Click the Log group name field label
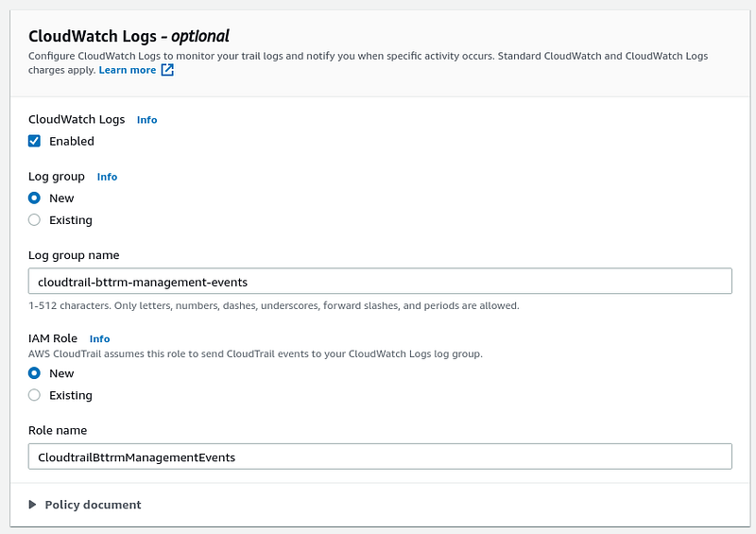 tap(74, 255)
